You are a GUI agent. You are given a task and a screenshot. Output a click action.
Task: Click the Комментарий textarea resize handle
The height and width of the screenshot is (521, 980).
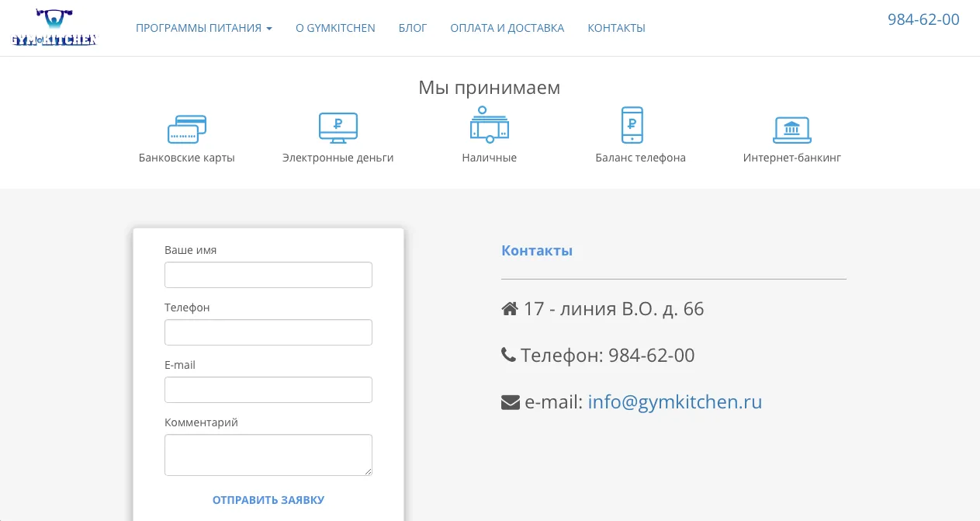tap(367, 471)
